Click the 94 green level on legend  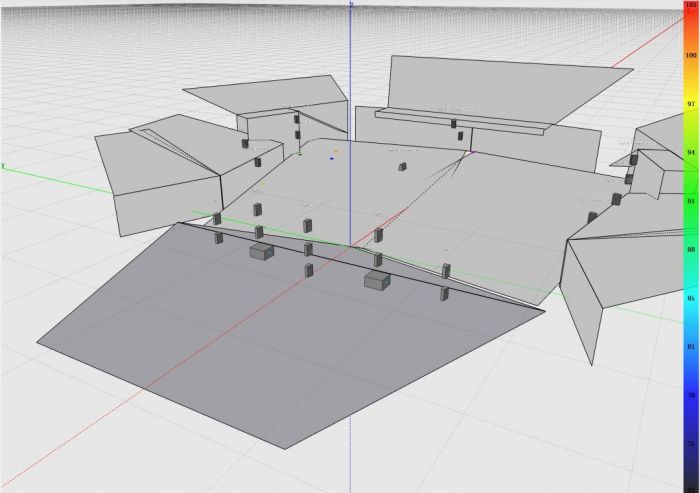point(690,152)
